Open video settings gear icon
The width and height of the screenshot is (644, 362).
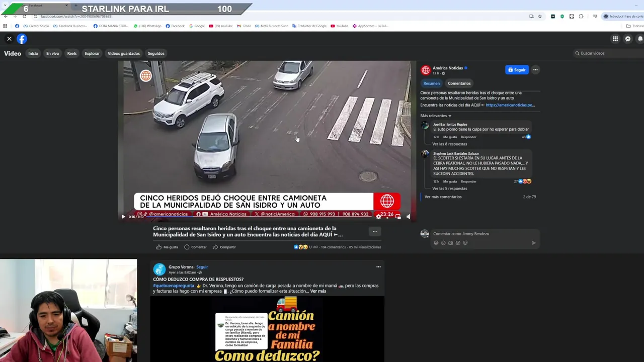(378, 217)
